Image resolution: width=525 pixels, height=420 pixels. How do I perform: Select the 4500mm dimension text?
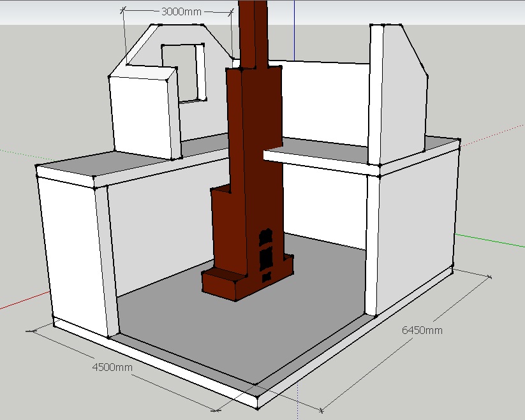(113, 367)
